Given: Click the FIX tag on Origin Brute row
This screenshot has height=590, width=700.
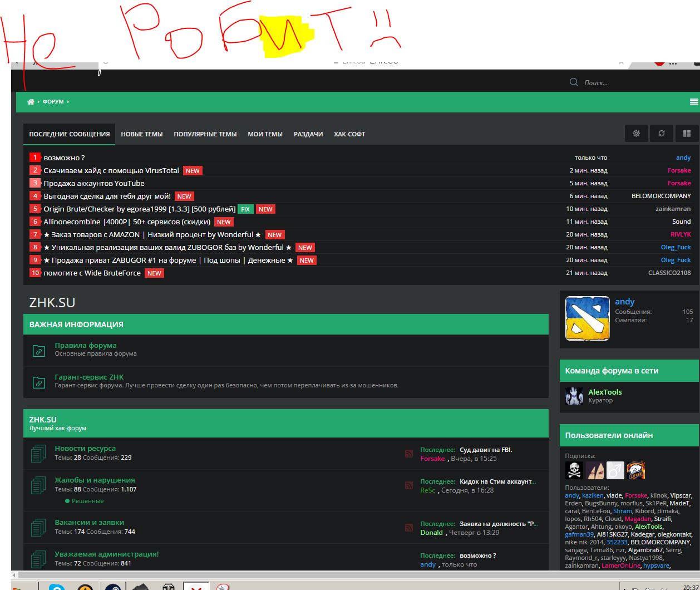Looking at the screenshot, I should coord(245,209).
